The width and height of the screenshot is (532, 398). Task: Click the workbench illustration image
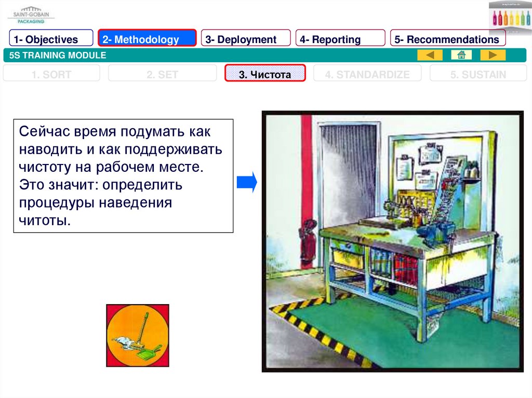tap(392, 241)
